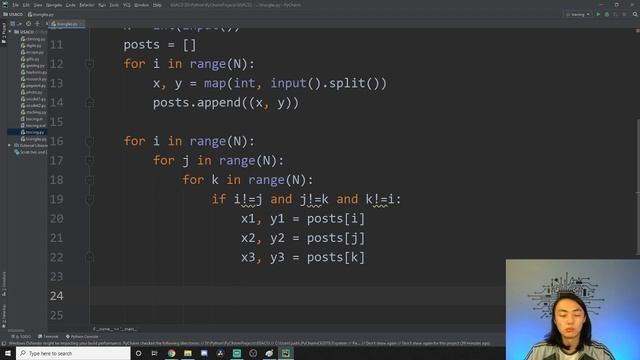640x360 pixels.
Task: Click the Debug bug icon
Action: (x=607, y=15)
